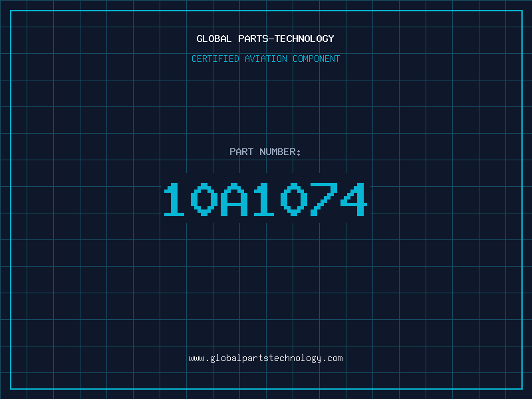Open the www.globalpartstechnology.com link
The image size is (532, 399).
(x=265, y=358)
